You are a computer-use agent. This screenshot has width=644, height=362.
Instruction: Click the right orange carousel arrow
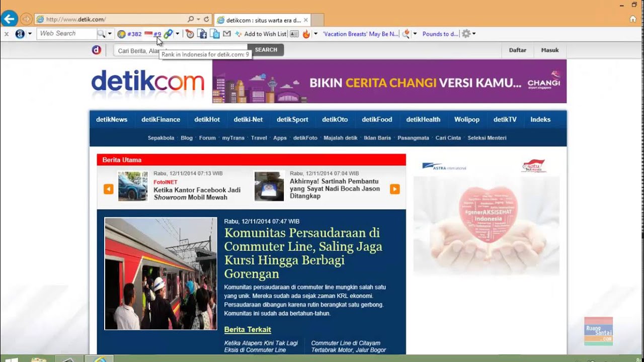395,189
